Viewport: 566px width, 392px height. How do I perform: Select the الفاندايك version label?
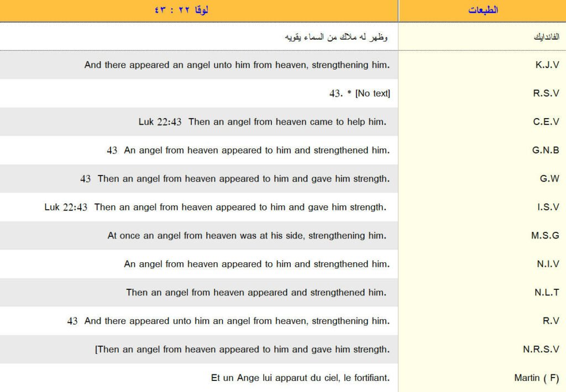pos(547,37)
